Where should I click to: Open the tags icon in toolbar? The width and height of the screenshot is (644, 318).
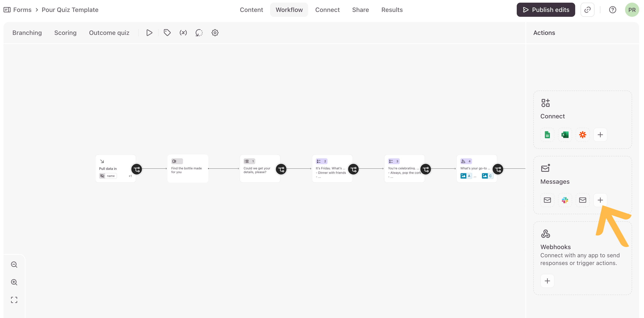coord(167,33)
